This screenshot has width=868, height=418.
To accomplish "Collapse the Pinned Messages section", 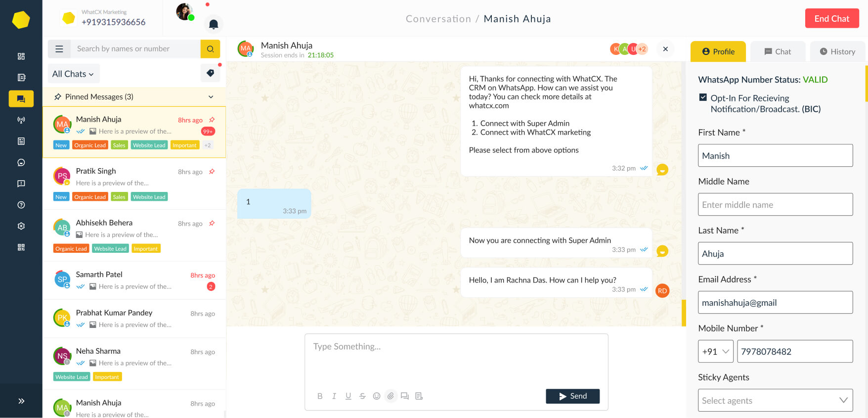I will coord(211,97).
